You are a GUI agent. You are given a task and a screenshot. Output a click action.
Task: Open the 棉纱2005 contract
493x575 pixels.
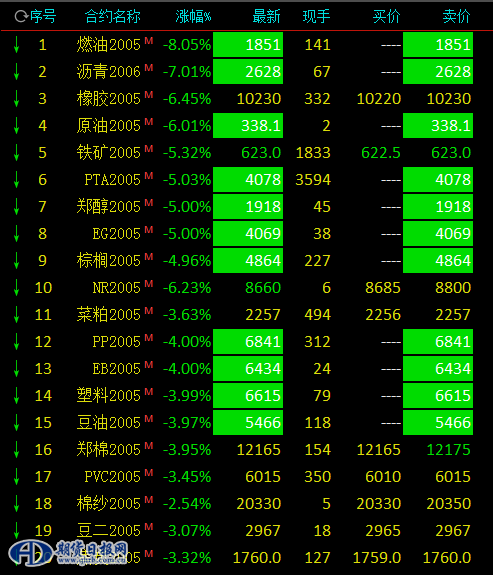click(x=109, y=503)
